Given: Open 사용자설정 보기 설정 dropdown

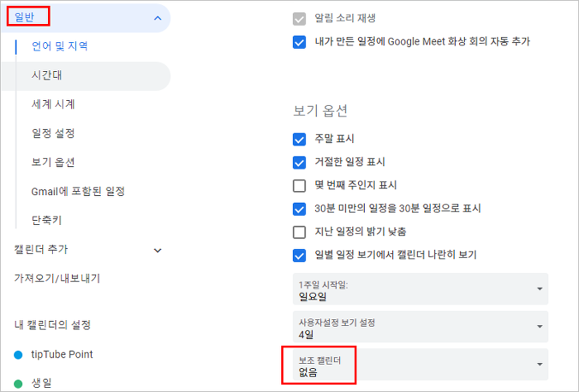Looking at the screenshot, I should pos(420,327).
